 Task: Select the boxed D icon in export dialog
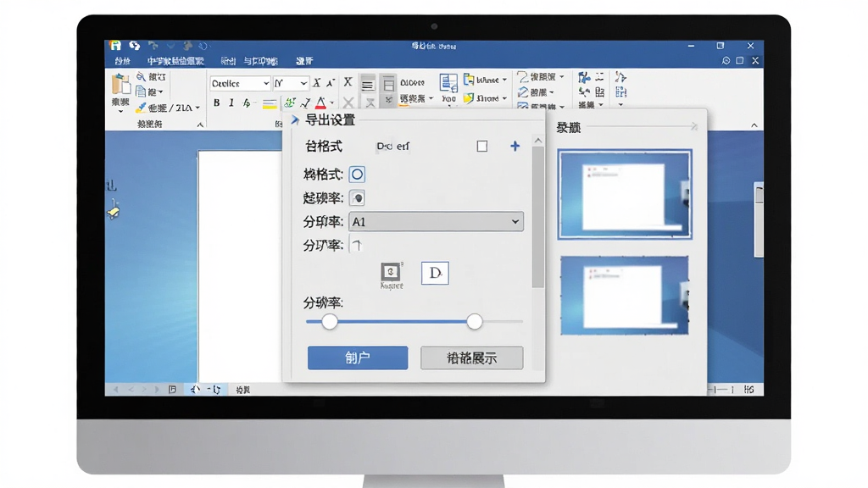[x=435, y=274]
